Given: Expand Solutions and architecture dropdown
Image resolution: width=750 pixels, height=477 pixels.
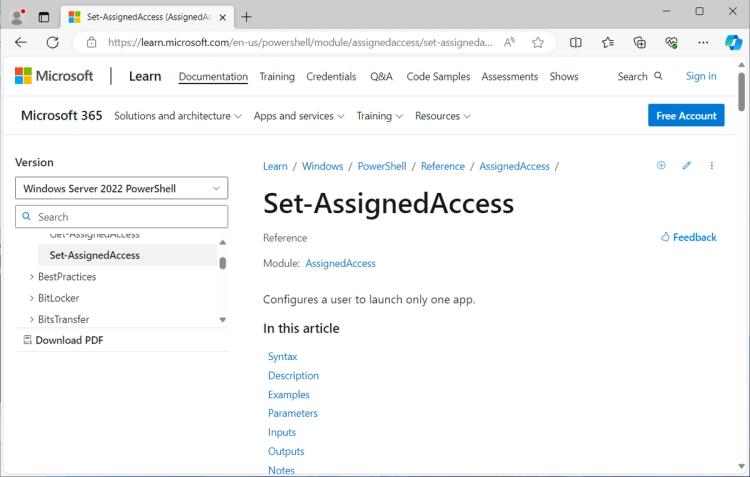Looking at the screenshot, I should tap(177, 116).
